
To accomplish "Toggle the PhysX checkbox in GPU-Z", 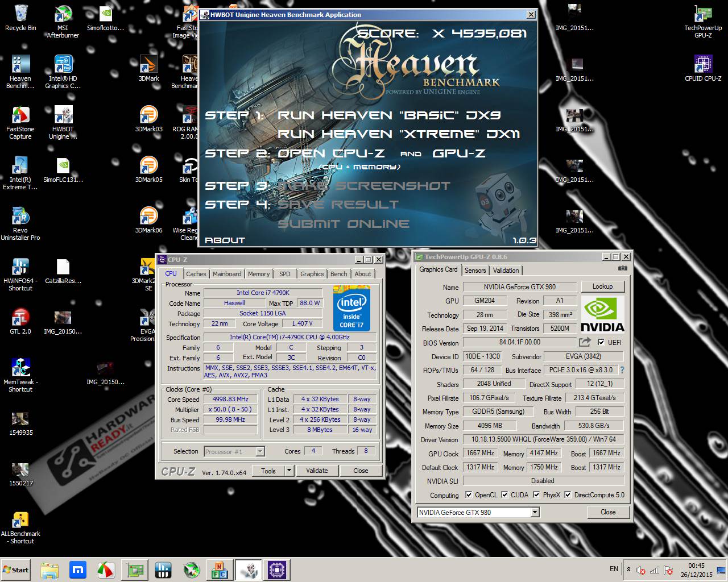I will click(536, 494).
